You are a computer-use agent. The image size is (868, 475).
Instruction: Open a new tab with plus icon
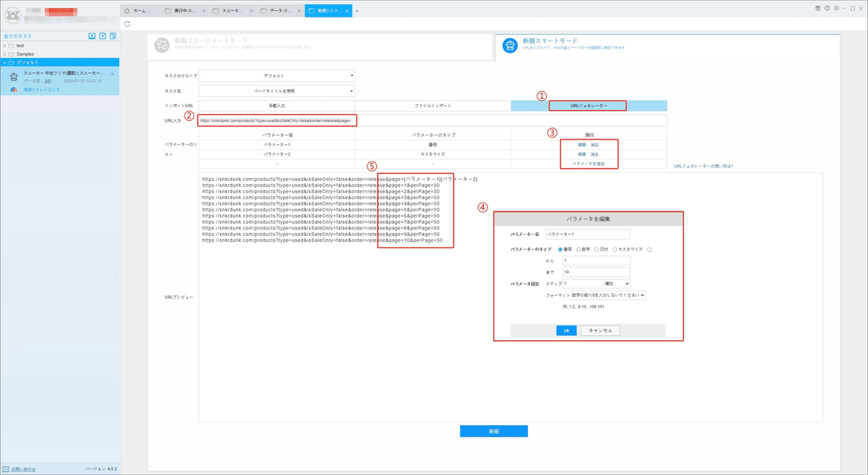[x=357, y=11]
